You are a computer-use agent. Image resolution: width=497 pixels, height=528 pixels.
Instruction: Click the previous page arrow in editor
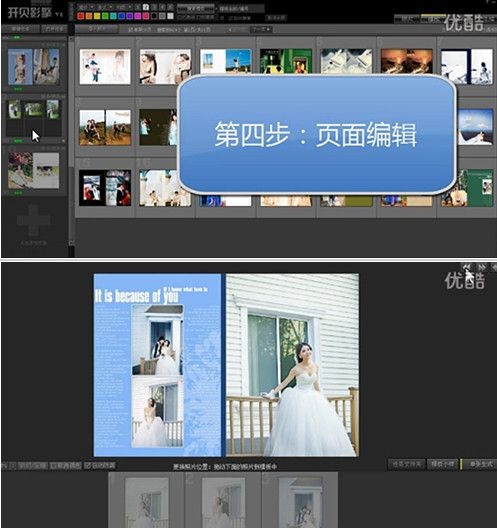[467, 267]
